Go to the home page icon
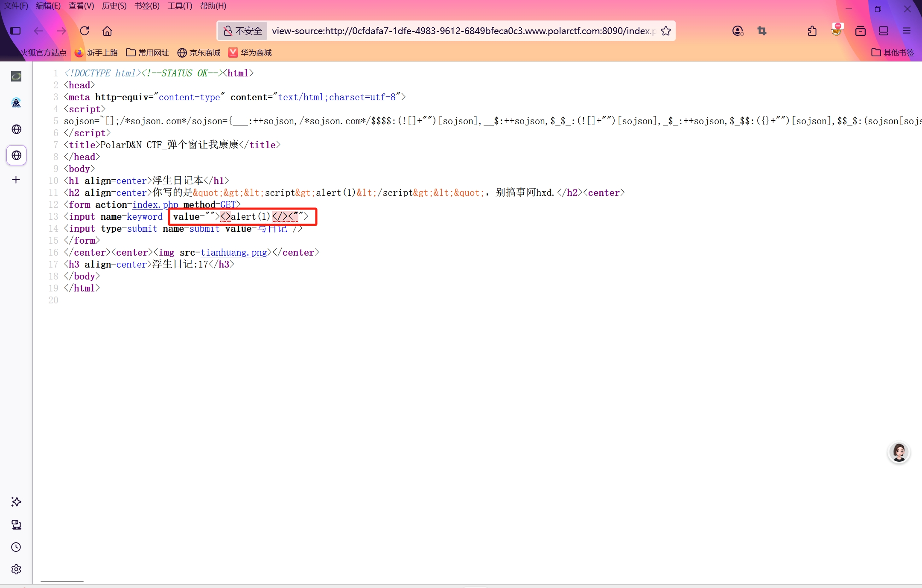Viewport: 922px width, 588px height. (x=107, y=31)
